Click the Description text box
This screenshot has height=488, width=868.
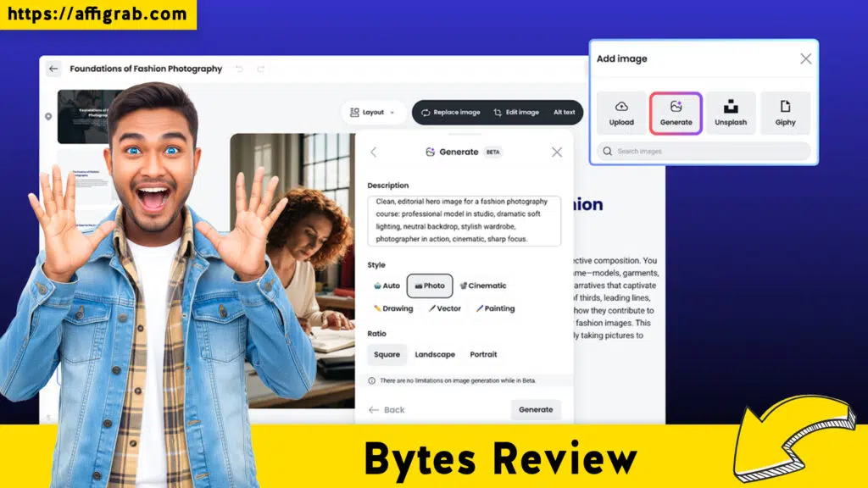point(464,221)
